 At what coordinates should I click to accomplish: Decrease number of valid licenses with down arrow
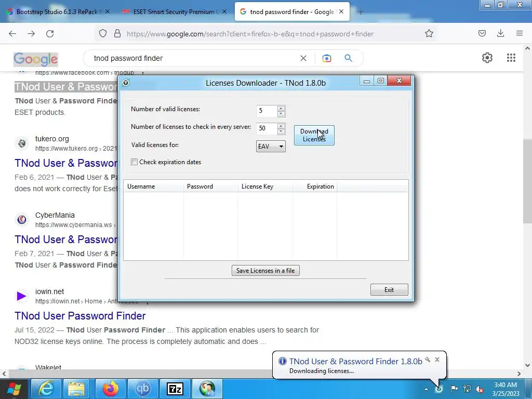(281, 114)
